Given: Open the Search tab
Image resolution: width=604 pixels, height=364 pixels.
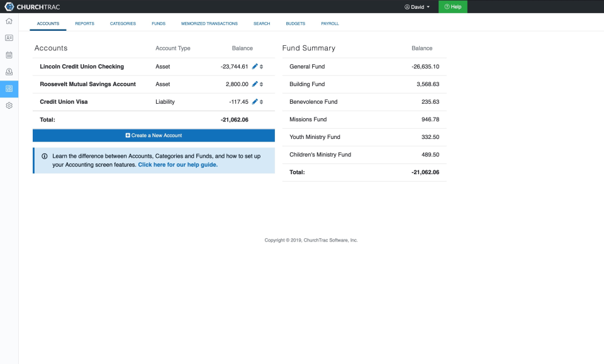Looking at the screenshot, I should (262, 23).
